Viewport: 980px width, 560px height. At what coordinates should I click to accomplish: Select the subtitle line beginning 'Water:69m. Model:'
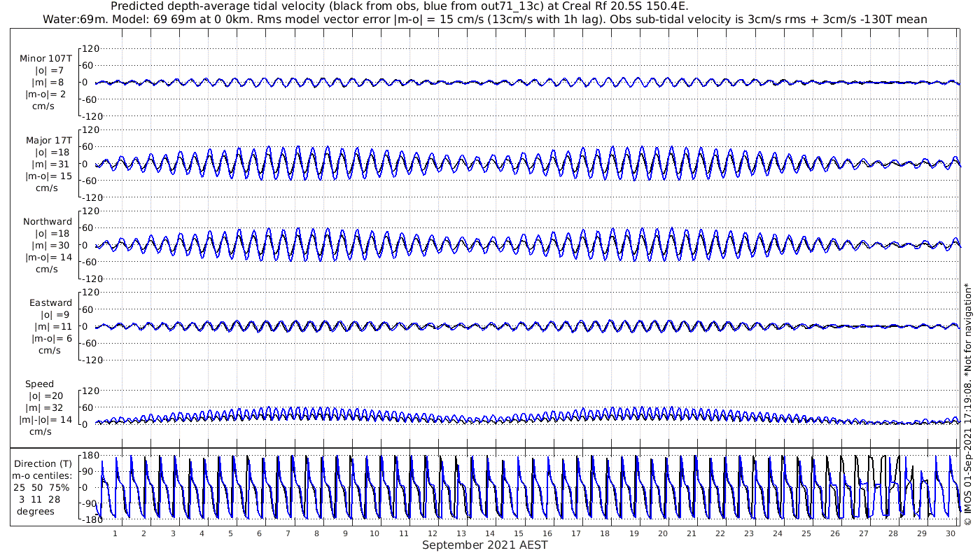click(484, 20)
